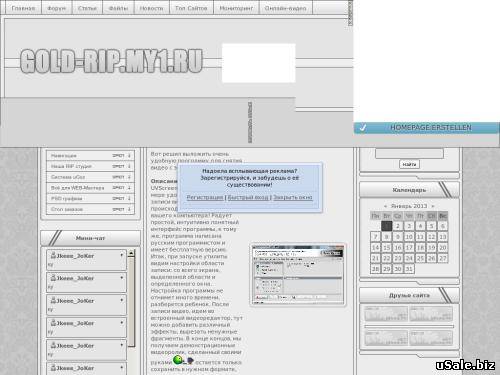Click the down arrow beside Стол заказов

[129, 209]
